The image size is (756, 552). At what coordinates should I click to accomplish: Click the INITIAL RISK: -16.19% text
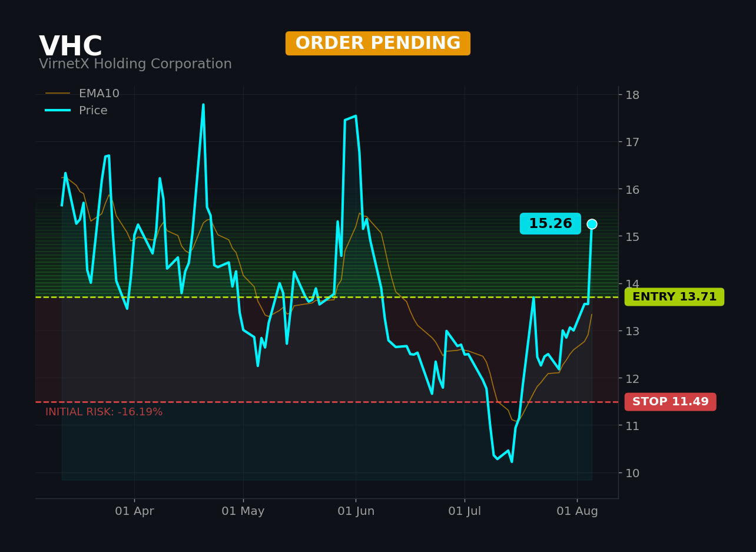104,412
